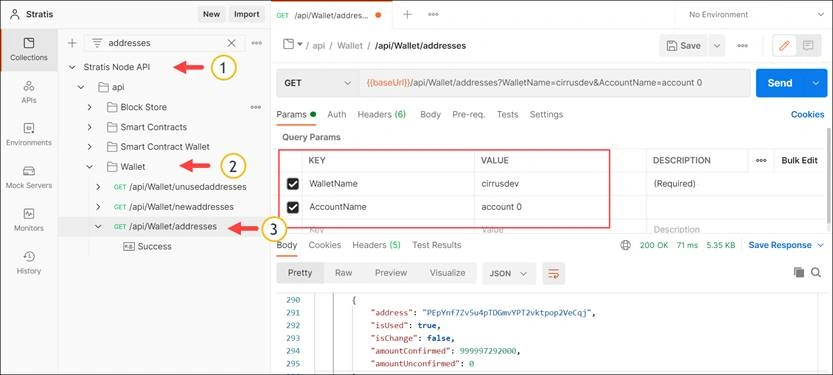Collapse the /api/Wallet/addresses request
Viewport: 833px width, 375px height.
(98, 226)
